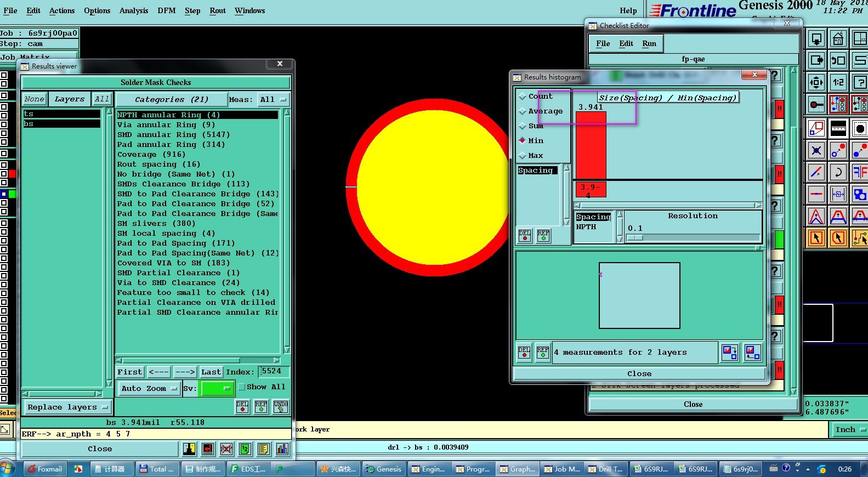This screenshot has height=477, width=868.
Task: Open the Meas: All dropdown
Action: 273,100
